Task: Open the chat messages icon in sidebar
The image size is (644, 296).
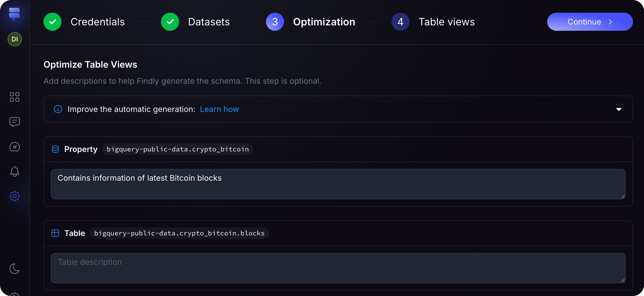Action: 15,122
